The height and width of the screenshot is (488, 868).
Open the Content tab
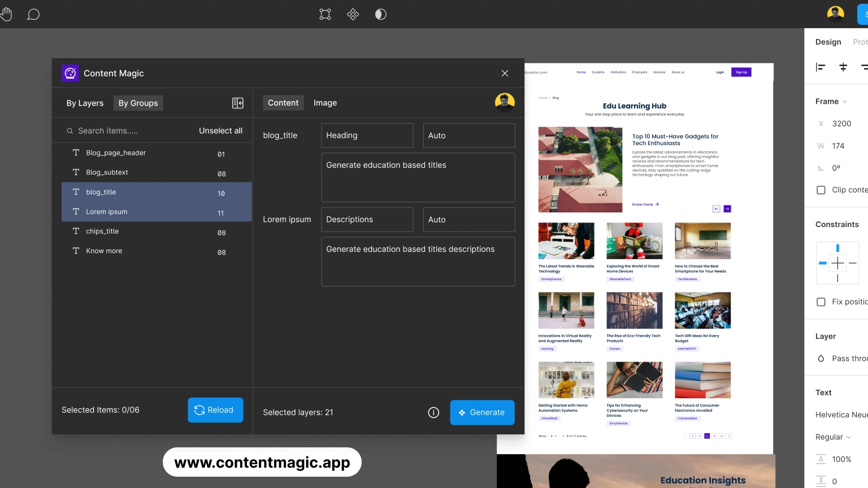[x=283, y=103]
